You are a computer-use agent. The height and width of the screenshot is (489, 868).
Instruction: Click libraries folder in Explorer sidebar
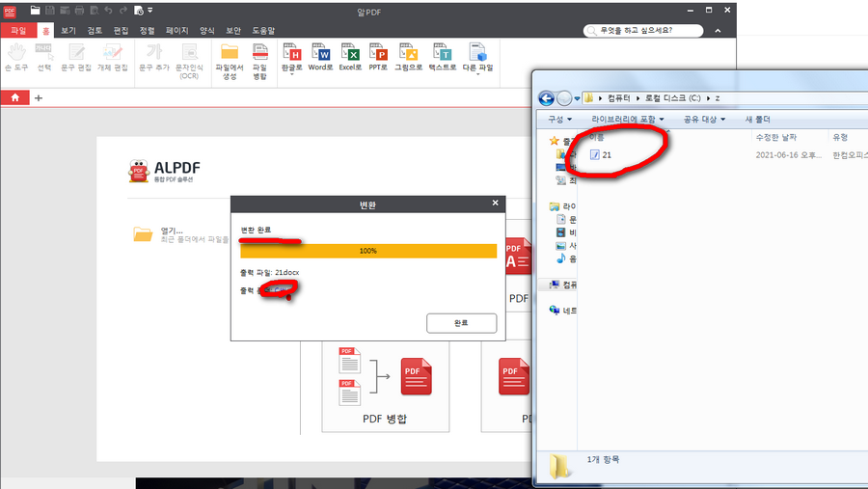(x=555, y=206)
